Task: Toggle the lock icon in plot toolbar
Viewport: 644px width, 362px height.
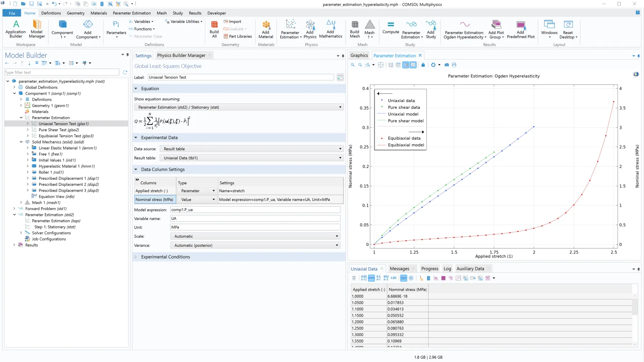Action: [423, 65]
